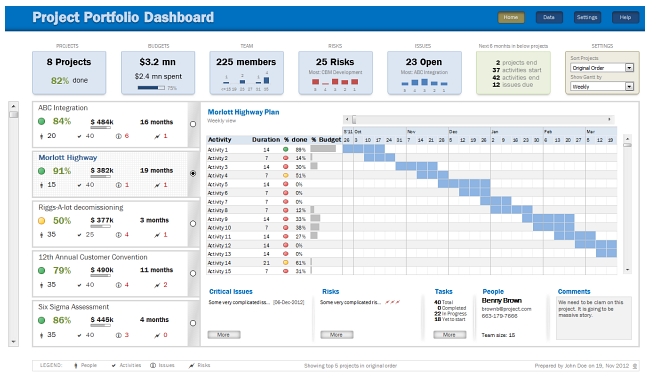Click the budget spent progress bar
The height and width of the screenshot is (378, 663).
click(x=151, y=88)
